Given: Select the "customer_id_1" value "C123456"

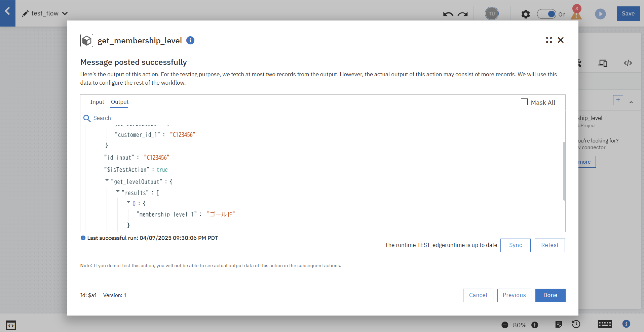Looking at the screenshot, I should click(183, 135).
